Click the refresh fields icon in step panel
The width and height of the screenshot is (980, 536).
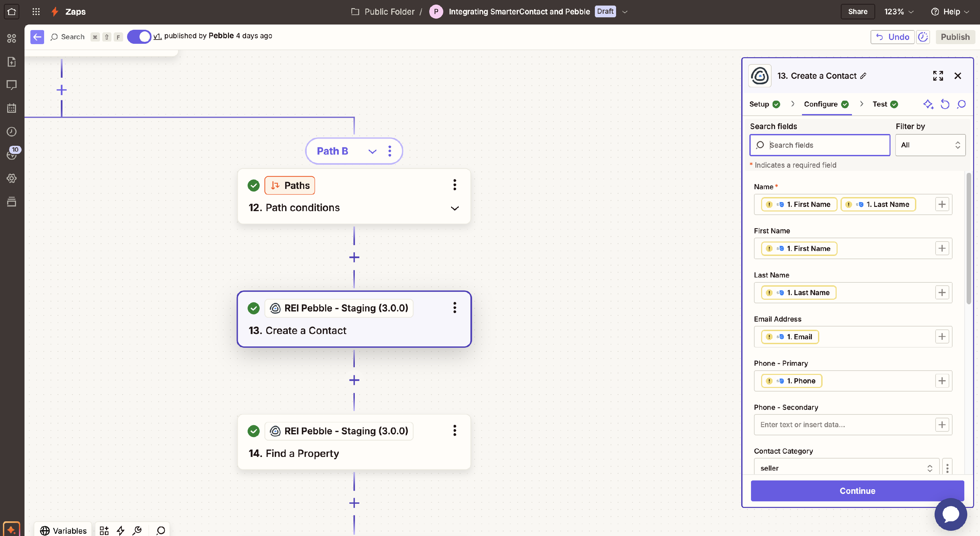(x=945, y=104)
